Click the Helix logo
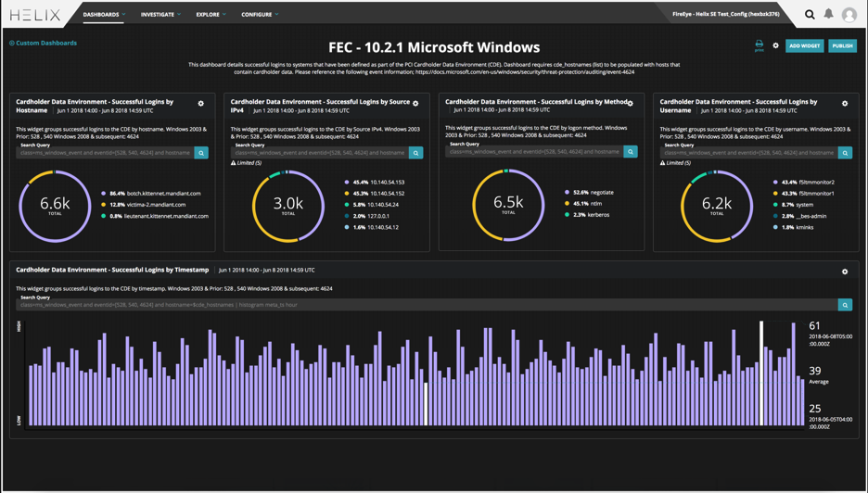This screenshot has width=868, height=493. point(35,15)
